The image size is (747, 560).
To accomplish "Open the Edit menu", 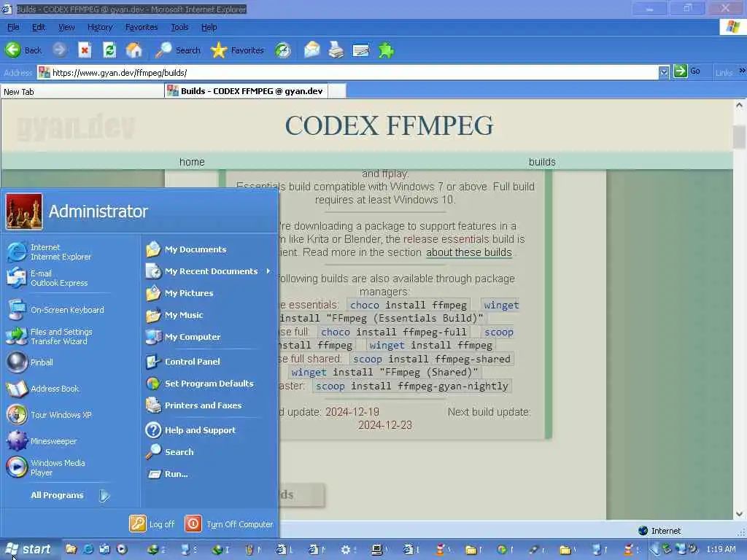I will pos(39,27).
